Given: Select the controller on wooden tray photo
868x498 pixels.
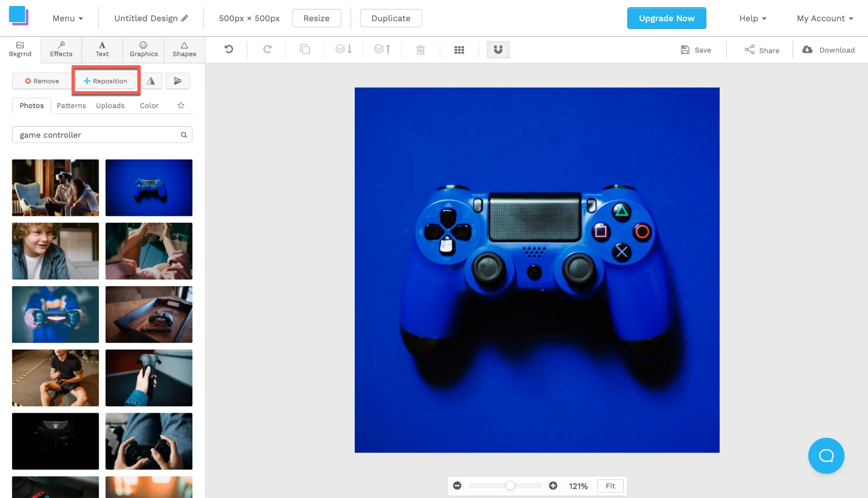Looking at the screenshot, I should 149,314.
